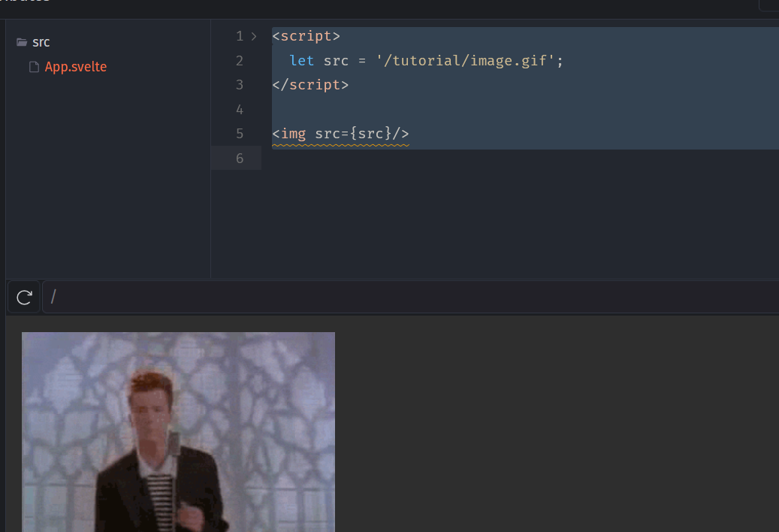Click line number 3 in the gutter
The height and width of the screenshot is (532, 779).
[x=239, y=85]
